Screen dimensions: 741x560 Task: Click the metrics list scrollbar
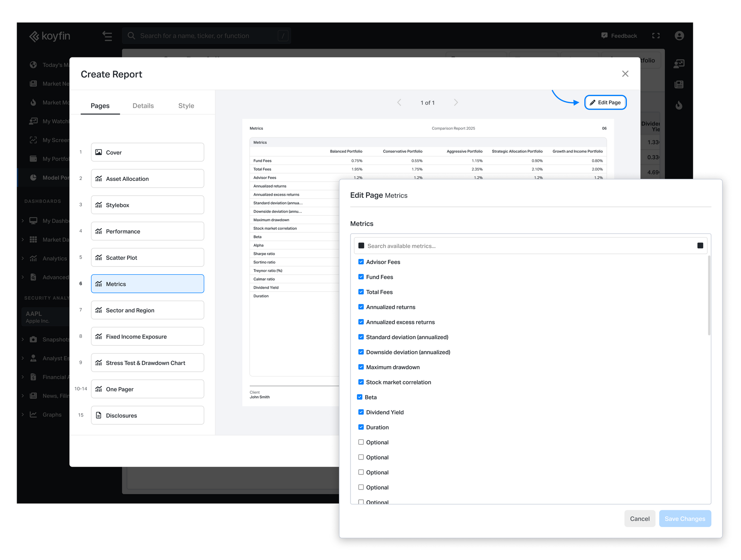click(x=709, y=296)
